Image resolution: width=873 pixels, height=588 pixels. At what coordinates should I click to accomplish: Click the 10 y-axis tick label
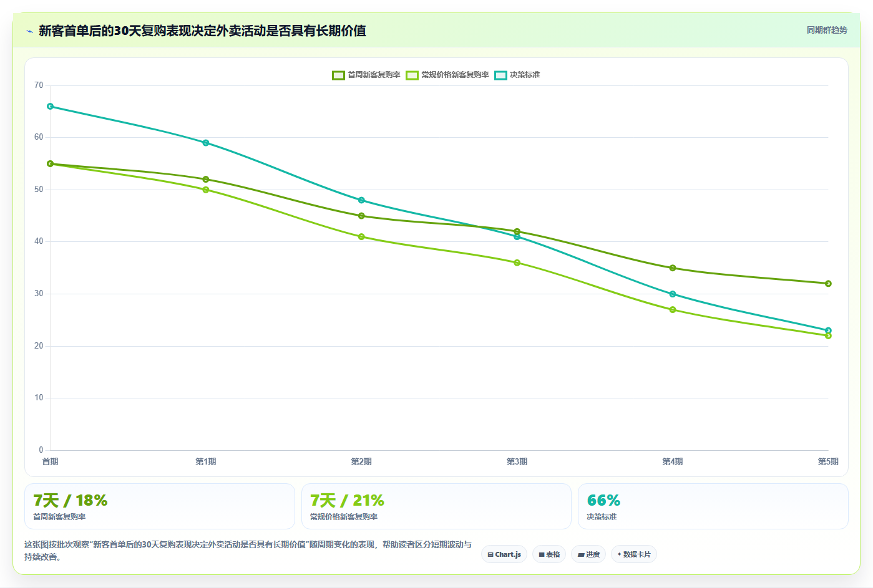(x=39, y=398)
